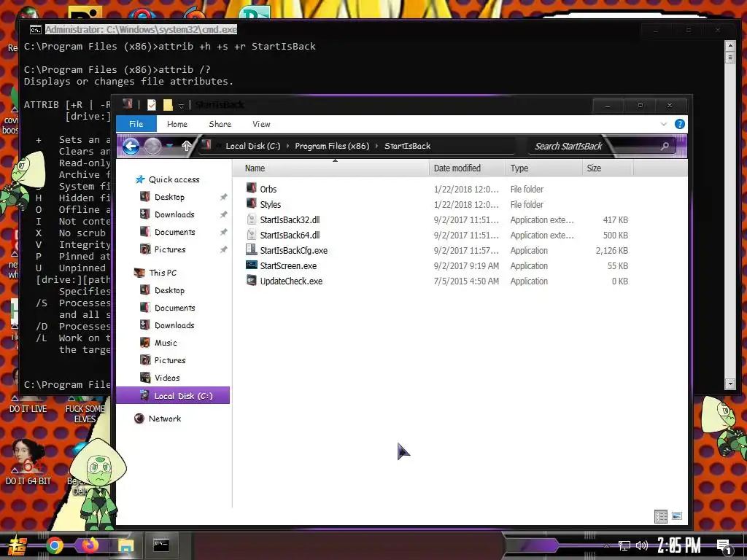Click Program Files (x86) breadcrumb
This screenshot has height=560, width=747.
[x=332, y=146]
